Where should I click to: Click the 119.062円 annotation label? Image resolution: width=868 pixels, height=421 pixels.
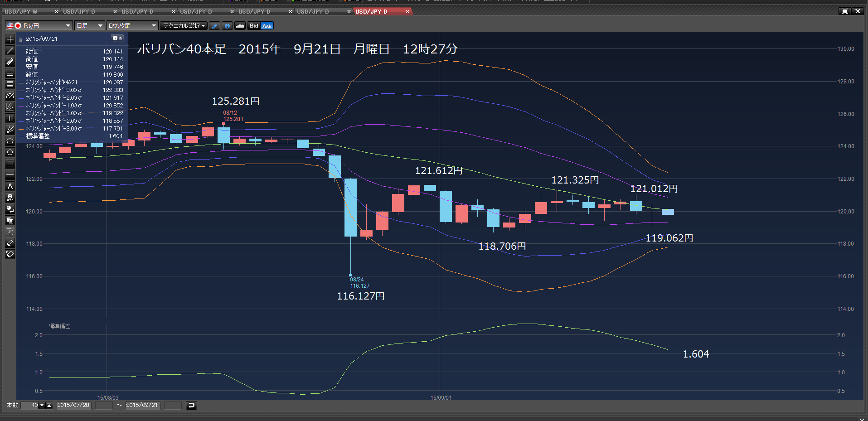(669, 238)
